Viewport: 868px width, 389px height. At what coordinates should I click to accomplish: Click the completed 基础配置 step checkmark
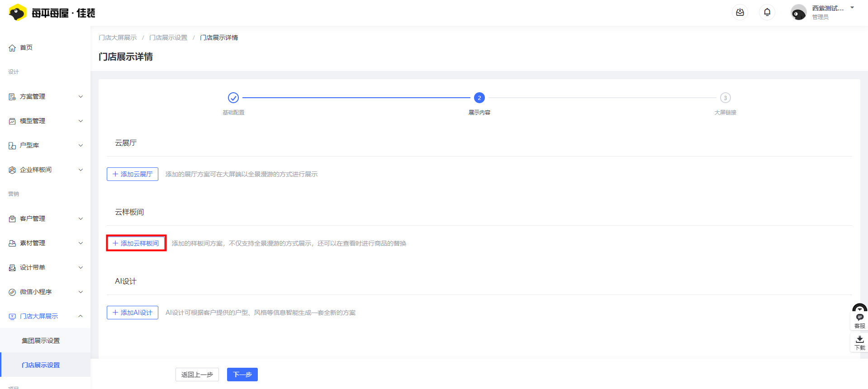[233, 98]
